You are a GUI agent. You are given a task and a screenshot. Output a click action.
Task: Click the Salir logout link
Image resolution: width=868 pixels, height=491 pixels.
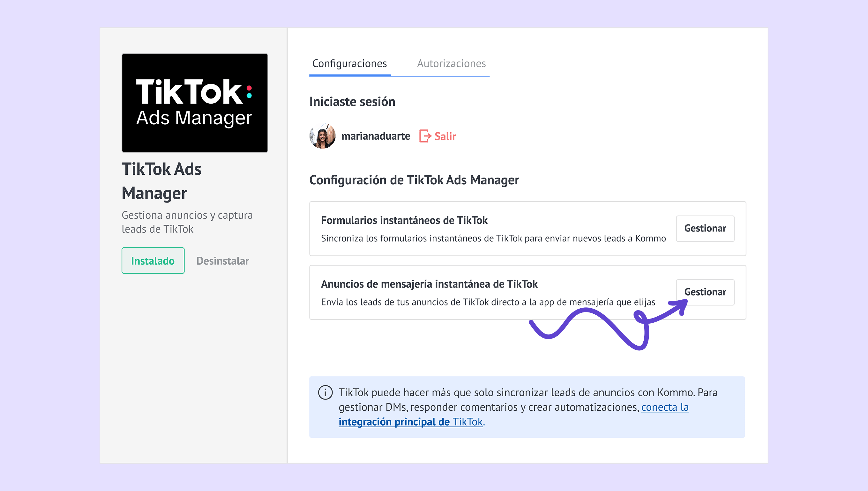click(x=445, y=136)
